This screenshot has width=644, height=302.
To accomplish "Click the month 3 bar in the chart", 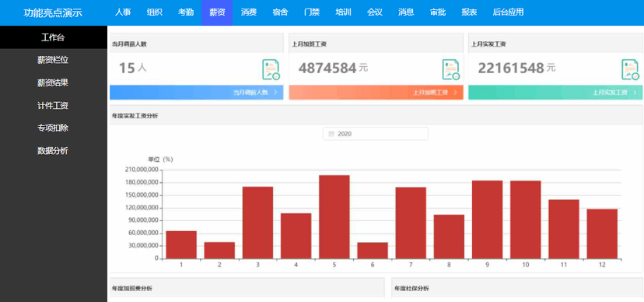I will 257,223.
